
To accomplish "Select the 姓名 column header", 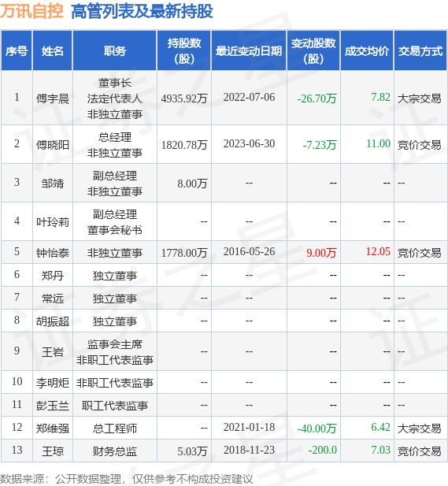I will coord(53,51).
